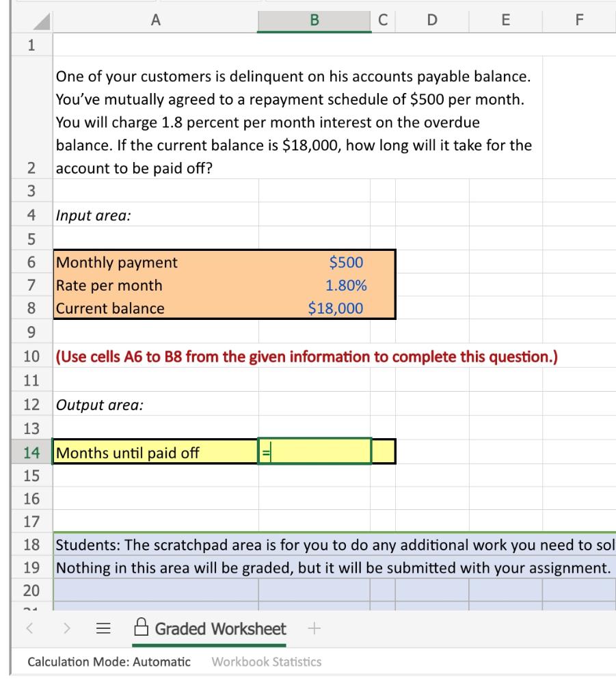Select the Monthly payment label cell
Screen dimensions: 616x700
tap(156, 262)
